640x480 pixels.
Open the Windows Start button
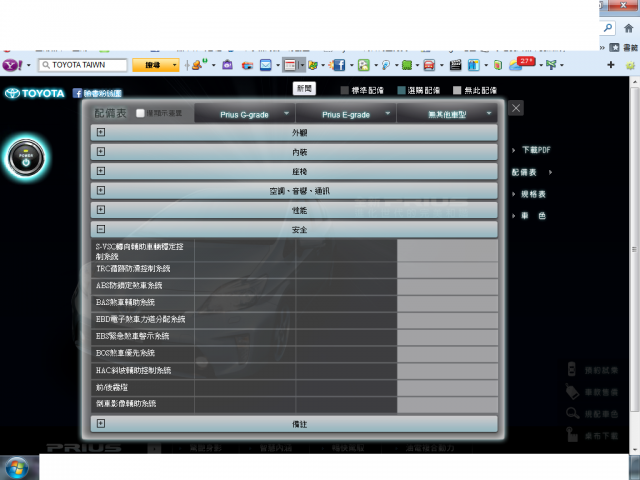(16, 468)
